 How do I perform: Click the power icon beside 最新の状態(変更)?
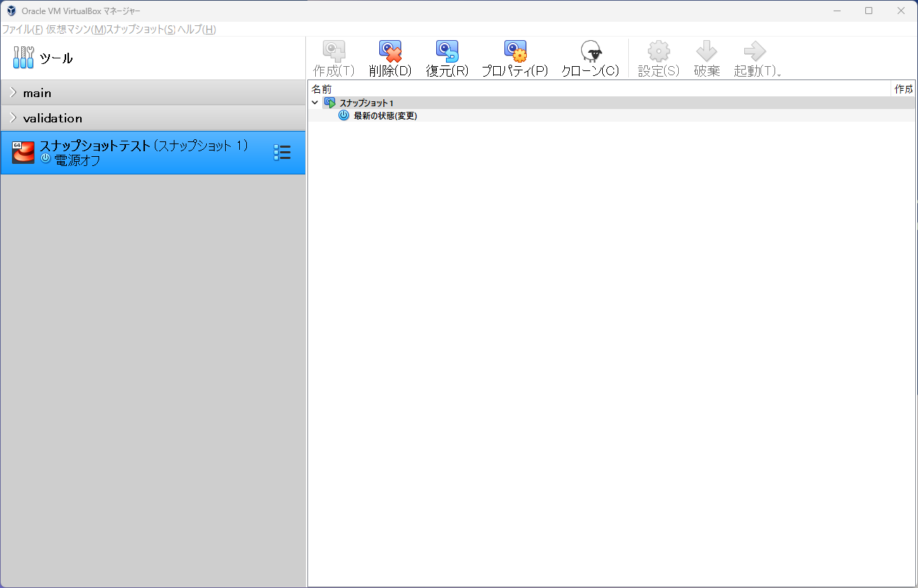[344, 115]
